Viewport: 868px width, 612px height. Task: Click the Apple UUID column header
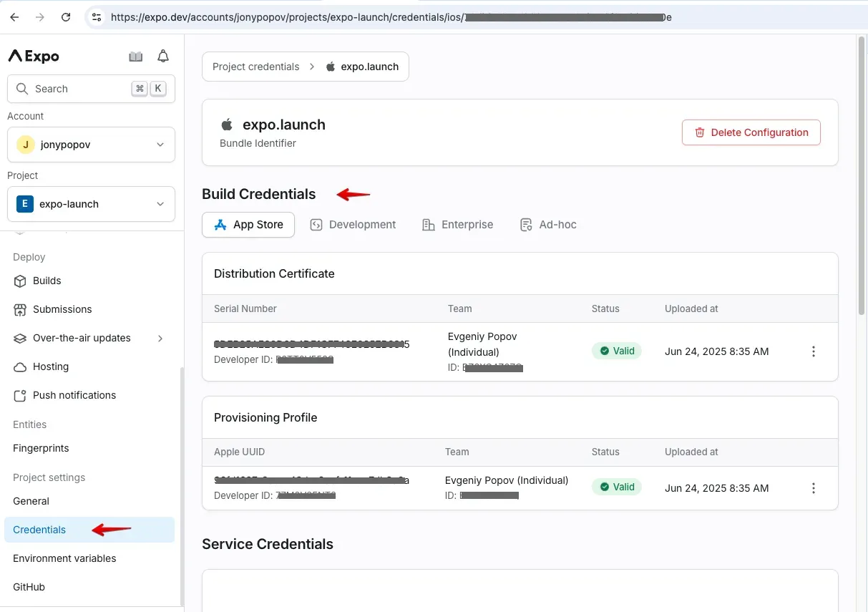[x=239, y=452]
